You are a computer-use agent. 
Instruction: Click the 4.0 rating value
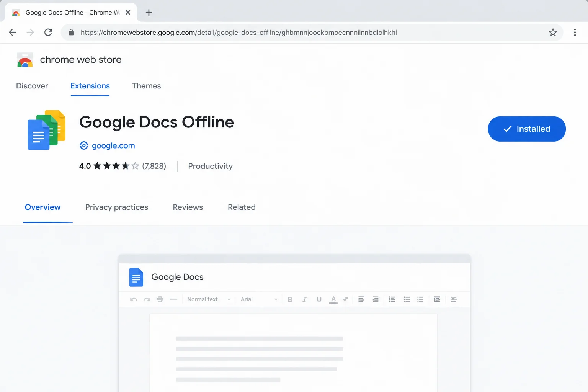click(x=85, y=166)
